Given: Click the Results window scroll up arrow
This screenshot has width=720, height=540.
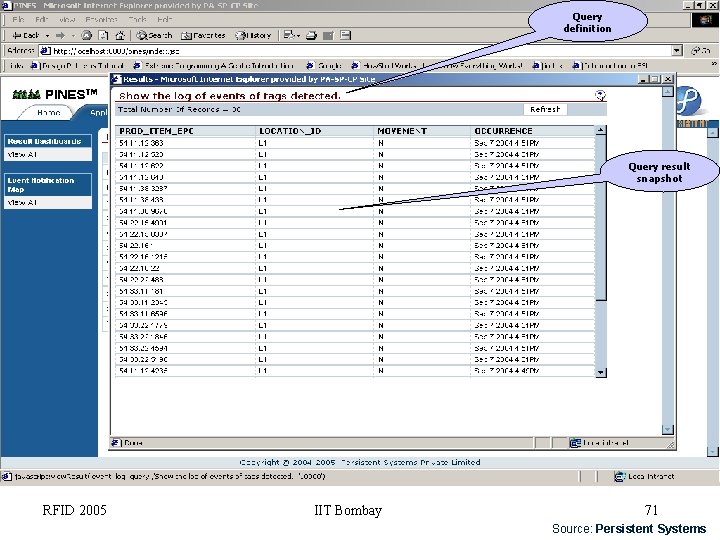Looking at the screenshot, I should point(668,91).
